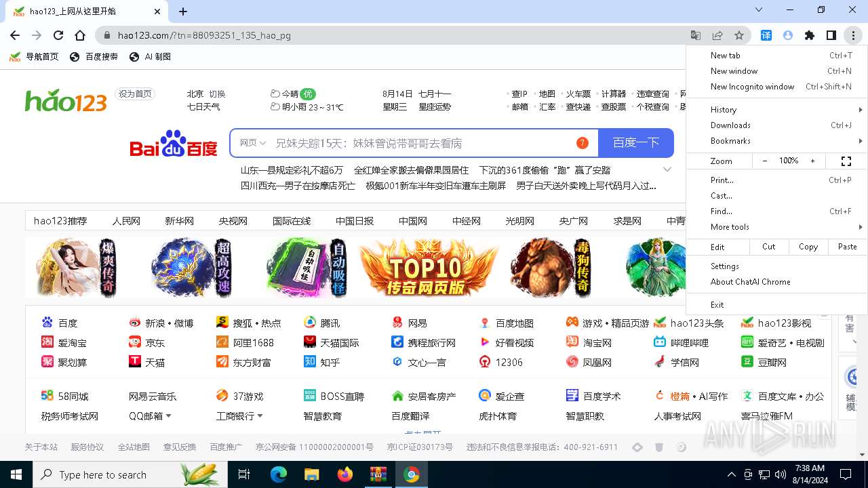Expand the hot news list chevron
Image resolution: width=868 pixels, height=488 pixels.
(667, 169)
